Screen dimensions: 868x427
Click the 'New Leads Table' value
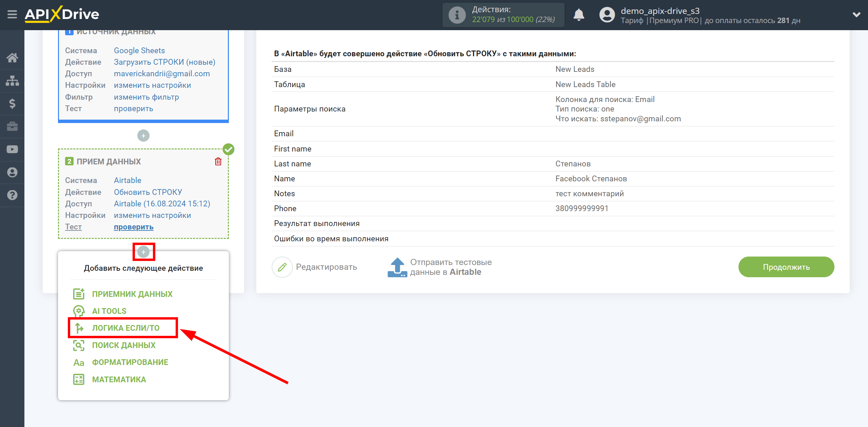585,84
